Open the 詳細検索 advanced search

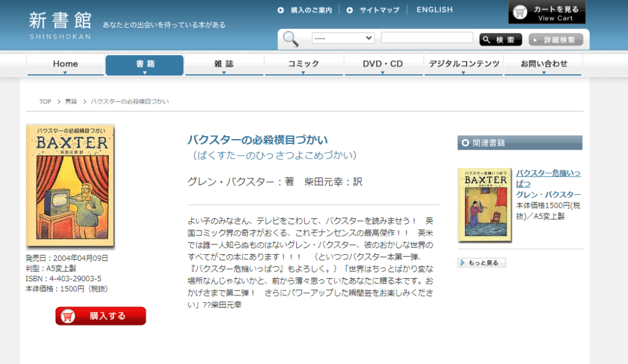coord(555,40)
